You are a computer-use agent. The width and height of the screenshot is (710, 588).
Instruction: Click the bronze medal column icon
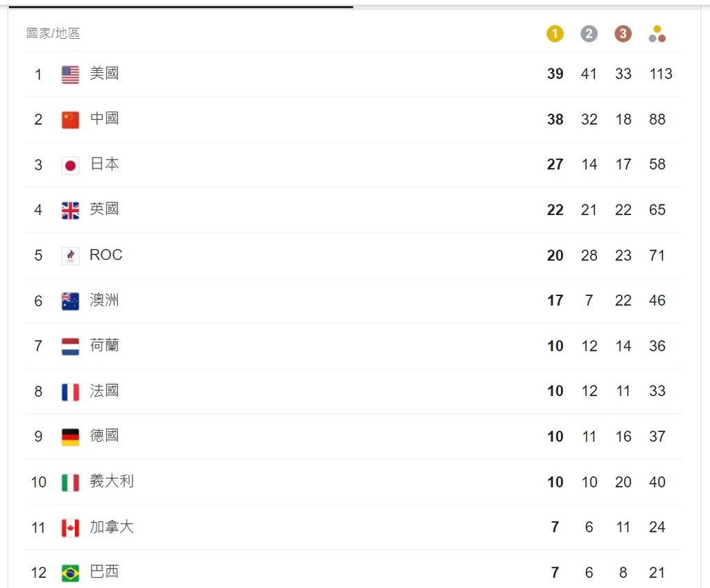(x=623, y=34)
